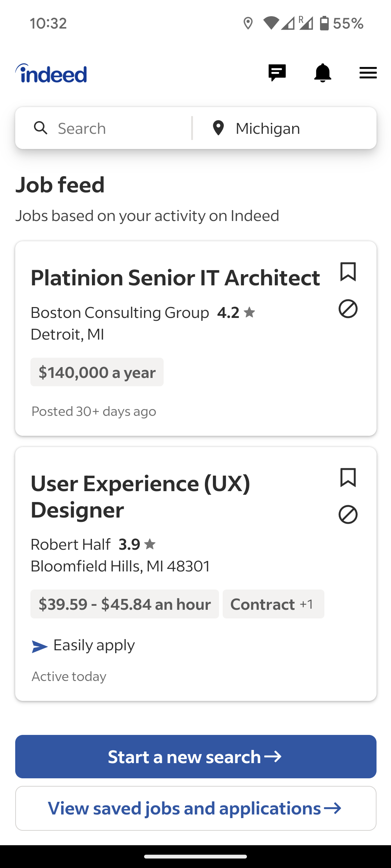The width and height of the screenshot is (391, 868).
Task: Tap the location pin icon
Action: click(x=218, y=128)
